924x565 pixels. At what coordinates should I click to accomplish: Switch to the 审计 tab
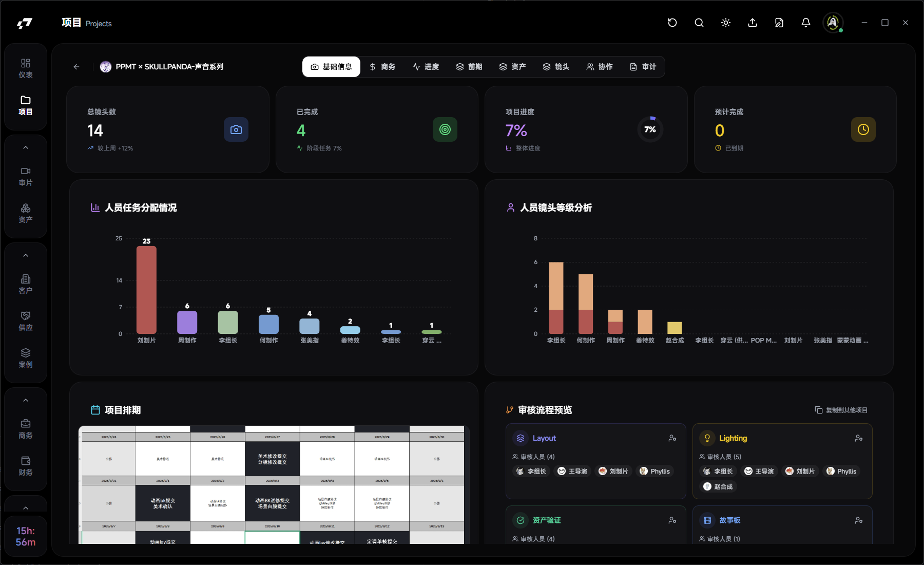[x=643, y=67]
